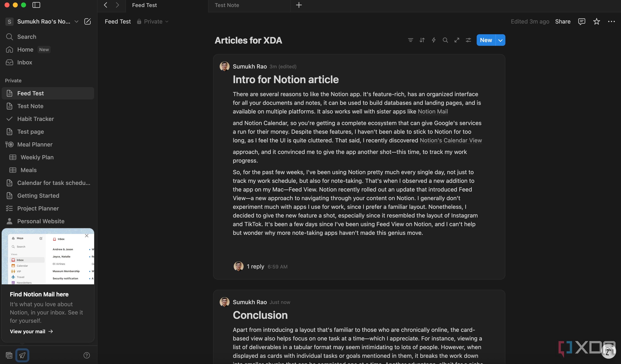Go forward with the right arrow
Screen dimensions: 621x364
coord(117,5)
